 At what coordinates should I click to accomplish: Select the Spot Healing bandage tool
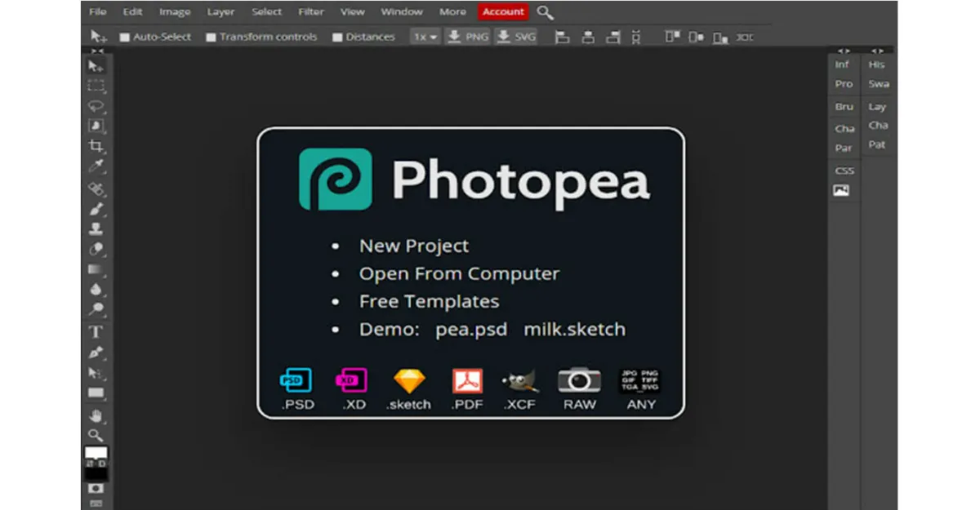96,188
